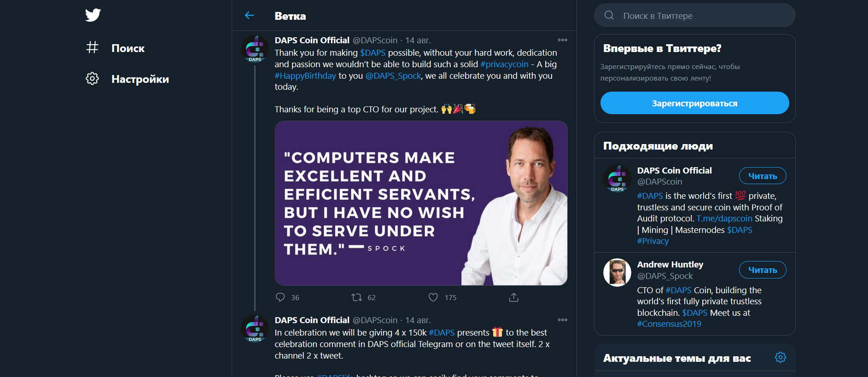This screenshot has height=377, width=868.
Task: Click the Зарегистрироваться button
Action: (694, 103)
